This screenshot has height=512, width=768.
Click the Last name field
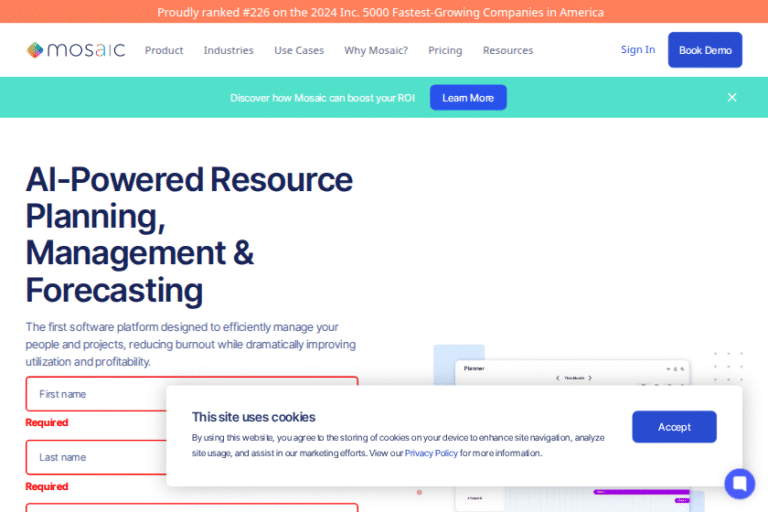[95, 457]
